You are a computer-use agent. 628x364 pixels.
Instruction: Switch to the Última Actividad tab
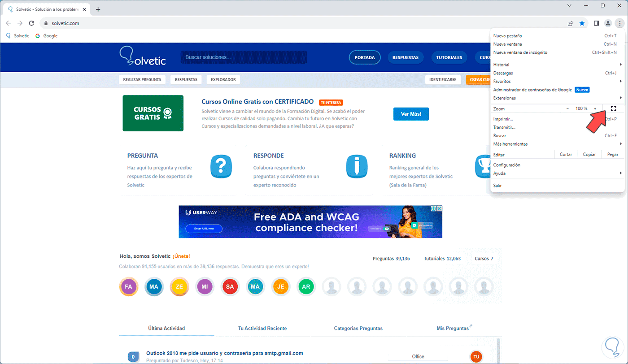pyautogui.click(x=166, y=328)
